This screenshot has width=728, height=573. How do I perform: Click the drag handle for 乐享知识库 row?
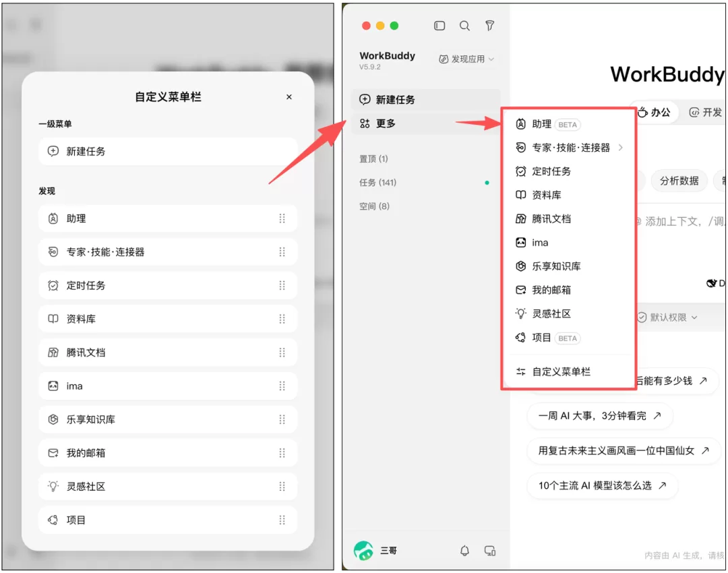[x=282, y=419]
